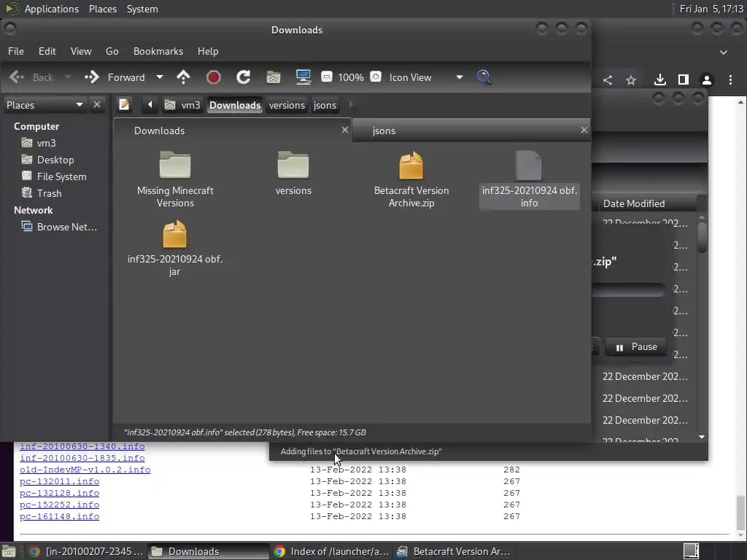Select Betacraft Version Archive.zip file
747x560 pixels.
pyautogui.click(x=411, y=179)
